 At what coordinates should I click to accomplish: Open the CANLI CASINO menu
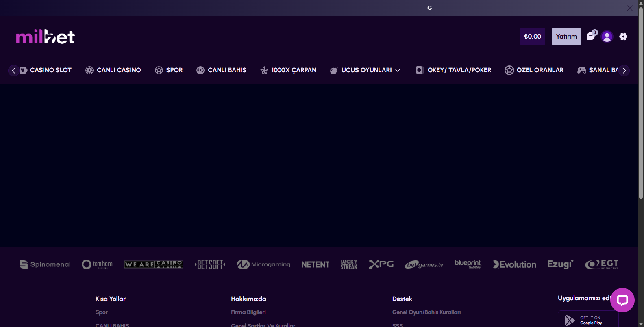[x=119, y=70]
